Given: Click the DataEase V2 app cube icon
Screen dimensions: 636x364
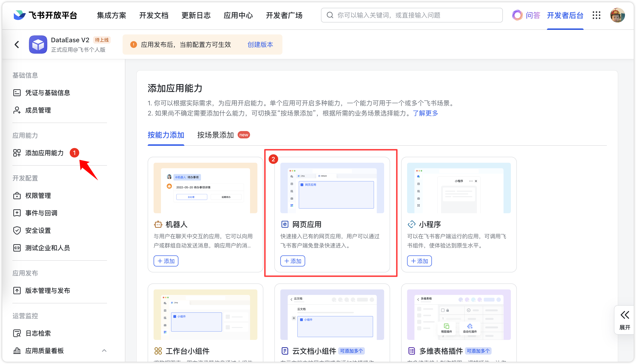Looking at the screenshot, I should [x=38, y=45].
